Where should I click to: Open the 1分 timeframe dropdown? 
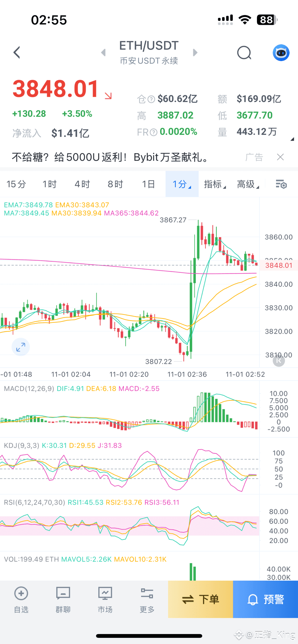(182, 184)
